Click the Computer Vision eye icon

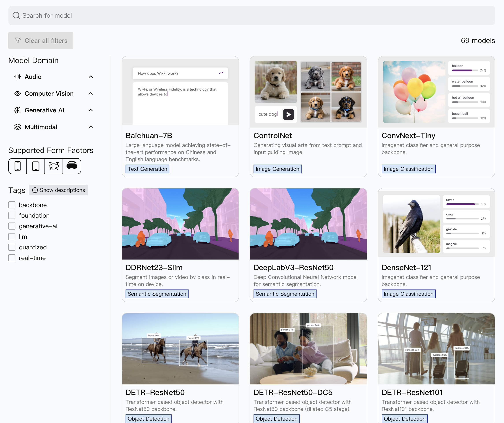coord(18,93)
